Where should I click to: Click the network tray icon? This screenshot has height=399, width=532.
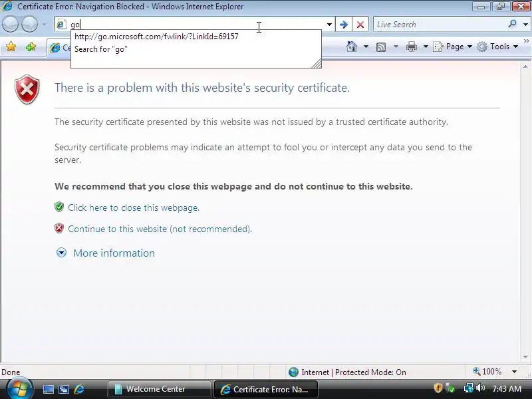click(x=469, y=388)
